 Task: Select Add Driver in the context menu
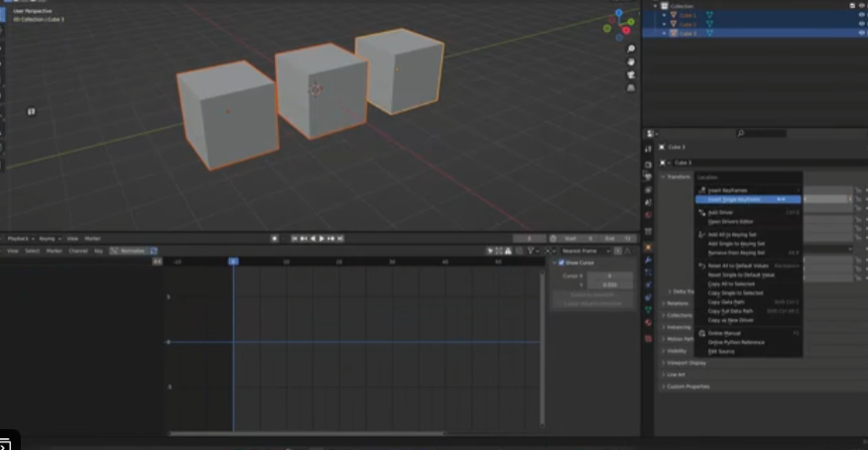721,212
